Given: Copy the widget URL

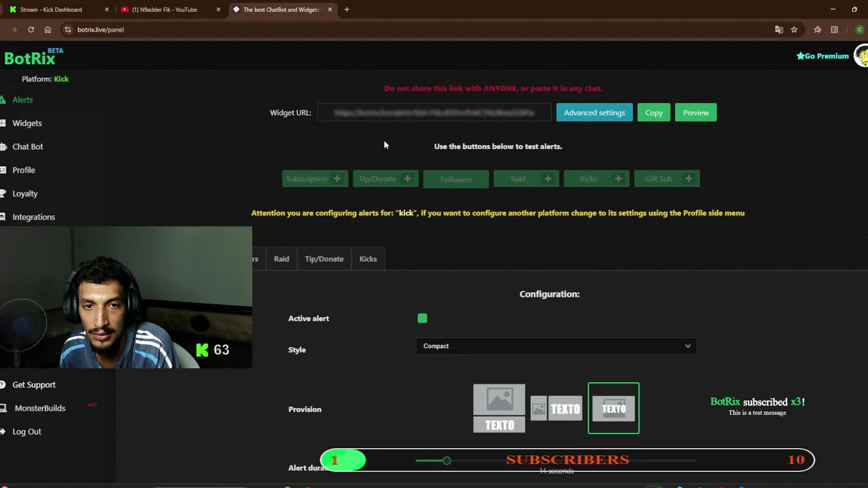Looking at the screenshot, I should [654, 113].
